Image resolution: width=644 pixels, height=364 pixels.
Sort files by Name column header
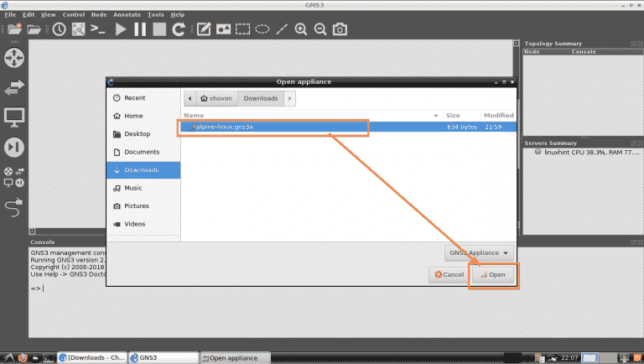(x=312, y=116)
